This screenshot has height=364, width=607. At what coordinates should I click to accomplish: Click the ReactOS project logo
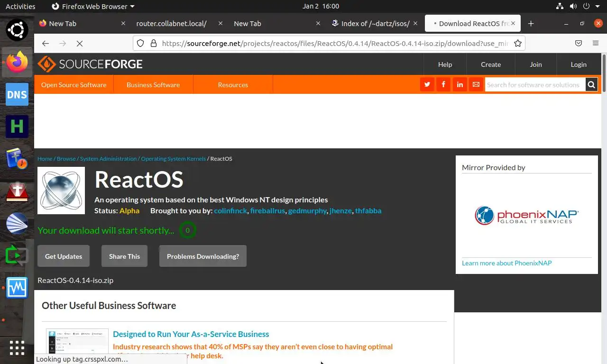[61, 191]
